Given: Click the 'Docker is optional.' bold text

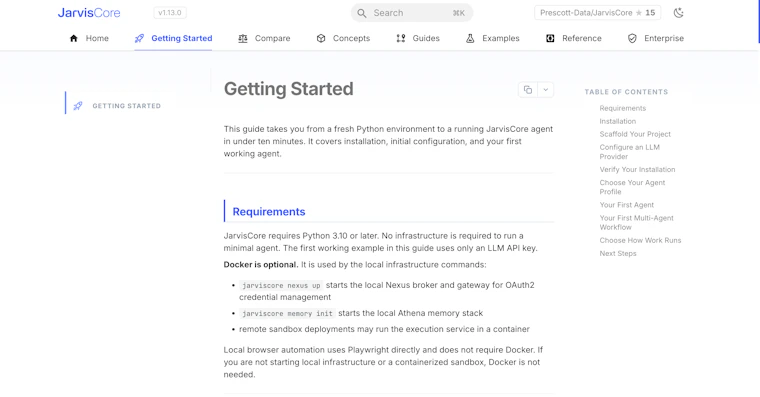Looking at the screenshot, I should (x=261, y=265).
